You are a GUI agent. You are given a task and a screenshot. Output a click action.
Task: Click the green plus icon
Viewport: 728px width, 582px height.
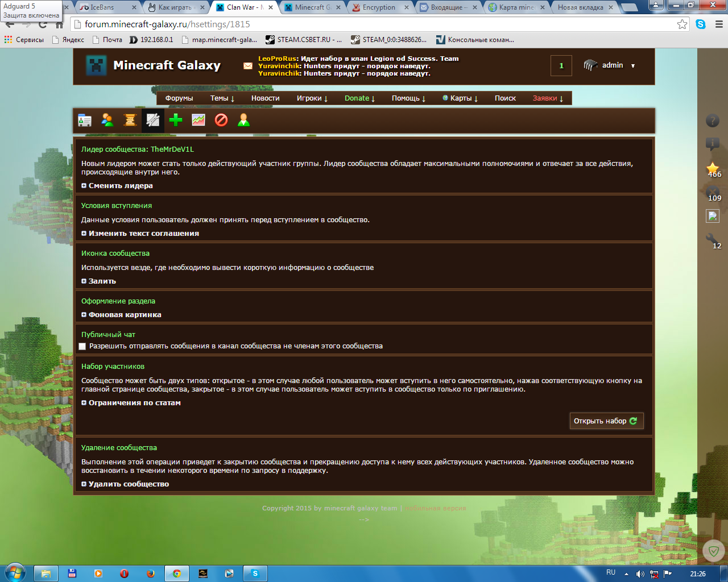[176, 120]
